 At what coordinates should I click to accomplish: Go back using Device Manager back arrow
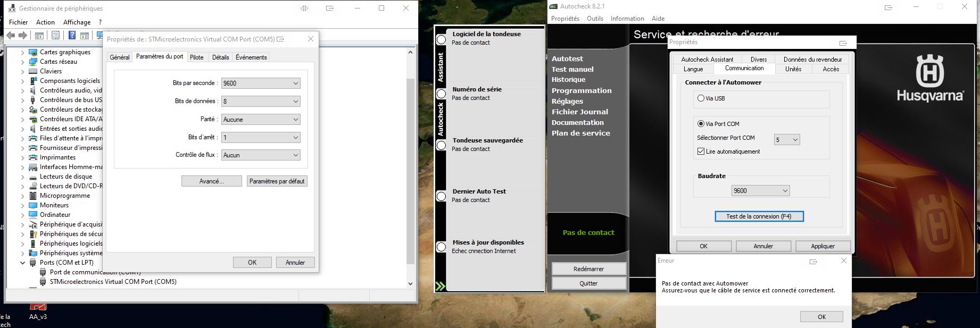point(11,36)
